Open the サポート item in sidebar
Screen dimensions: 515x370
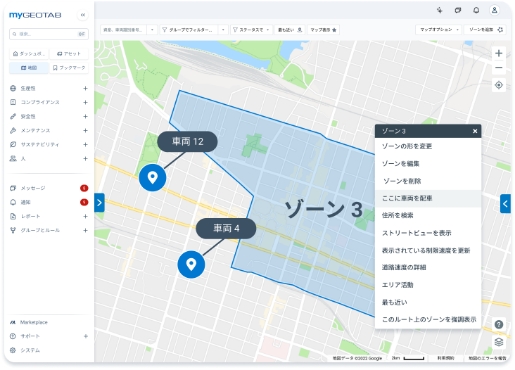30,336
